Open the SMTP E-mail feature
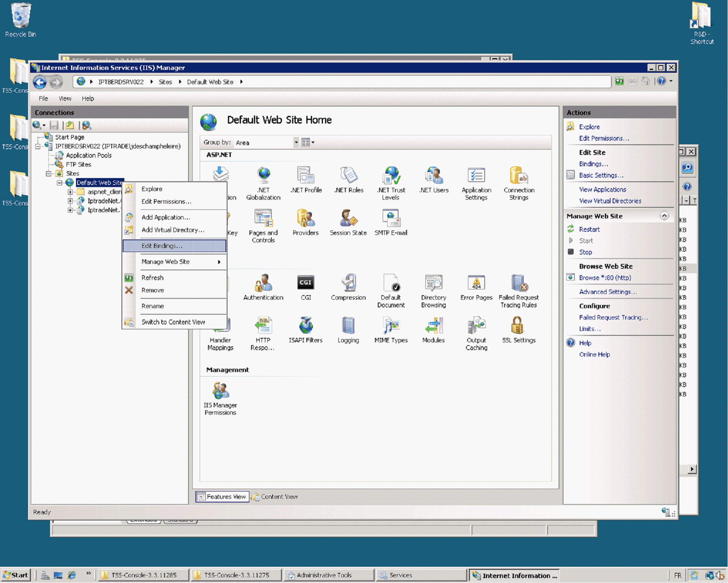The width and height of the screenshot is (728, 583). 390,222
